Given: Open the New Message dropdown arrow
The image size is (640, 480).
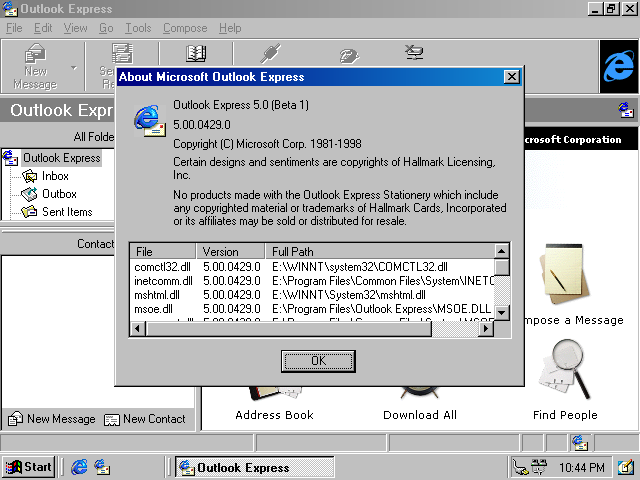Looking at the screenshot, I should 73,68.
